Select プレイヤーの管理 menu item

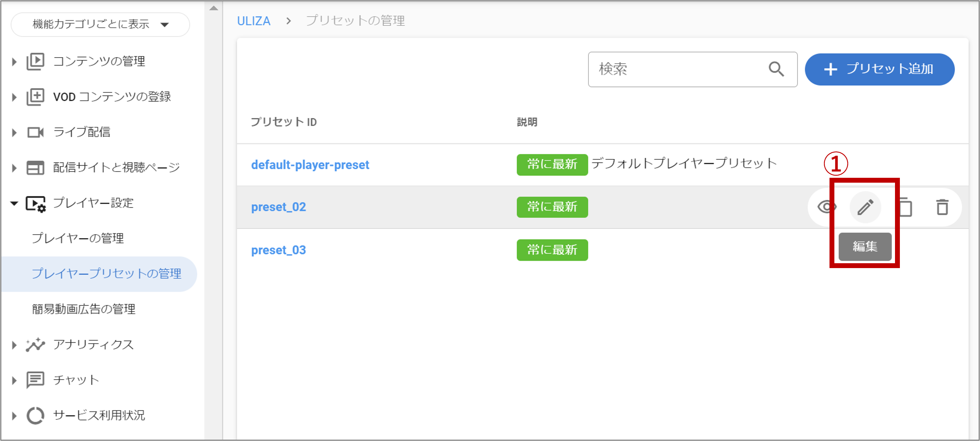pos(78,238)
